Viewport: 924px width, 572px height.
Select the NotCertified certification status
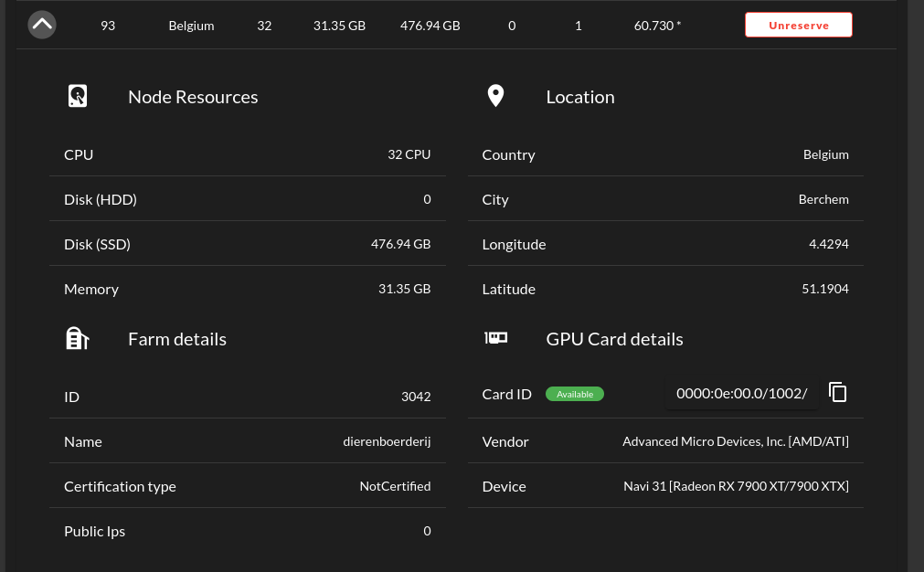[395, 485]
